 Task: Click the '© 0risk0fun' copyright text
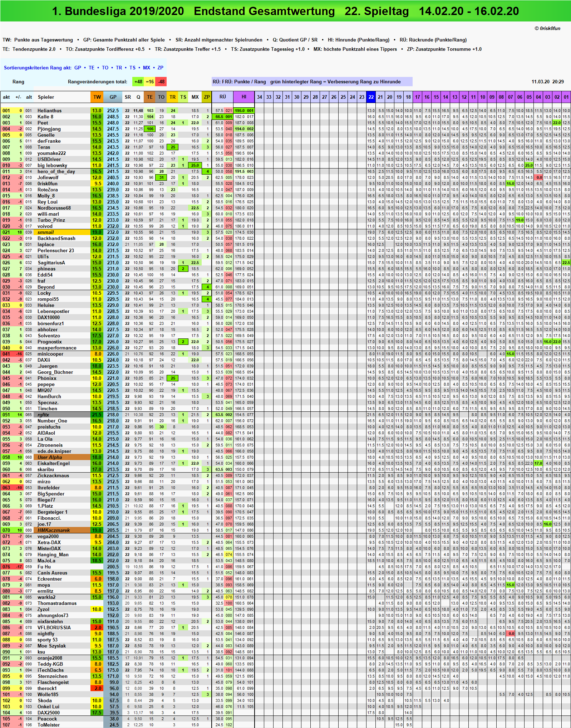click(x=547, y=29)
